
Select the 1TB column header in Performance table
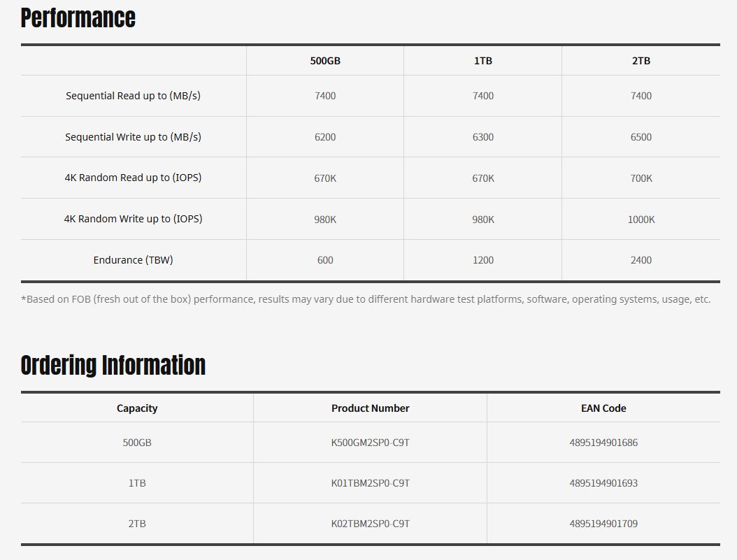click(482, 61)
